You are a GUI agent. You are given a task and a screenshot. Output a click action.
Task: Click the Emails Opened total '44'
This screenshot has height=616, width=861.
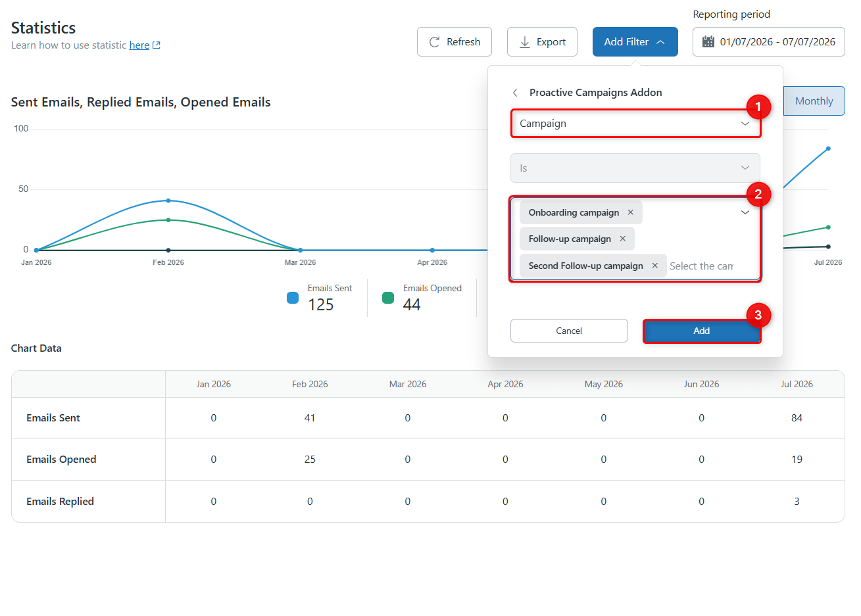pos(412,305)
